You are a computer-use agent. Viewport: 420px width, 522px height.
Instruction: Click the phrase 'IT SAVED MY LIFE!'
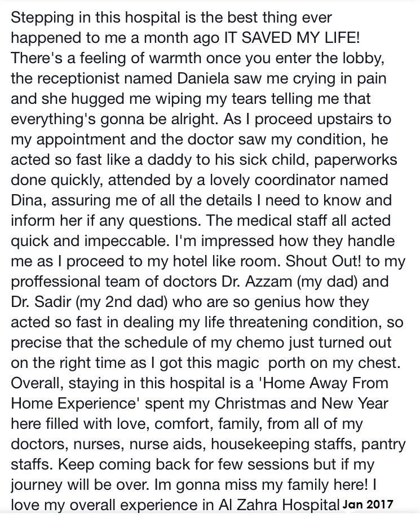click(x=291, y=38)
